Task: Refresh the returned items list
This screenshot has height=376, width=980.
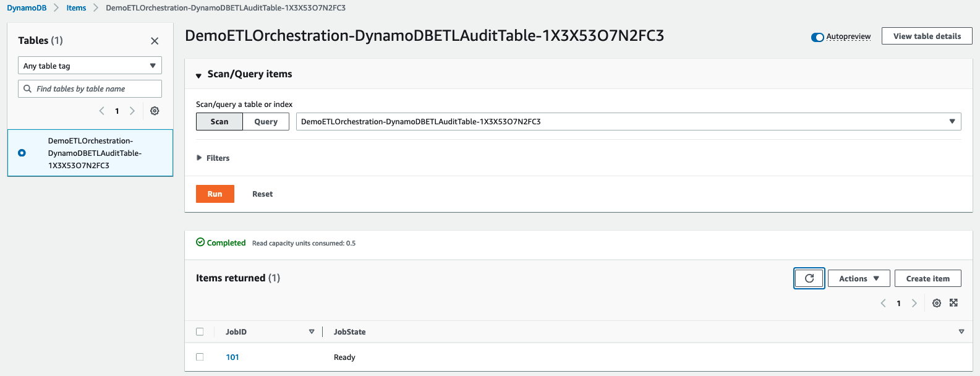Action: coord(809,278)
